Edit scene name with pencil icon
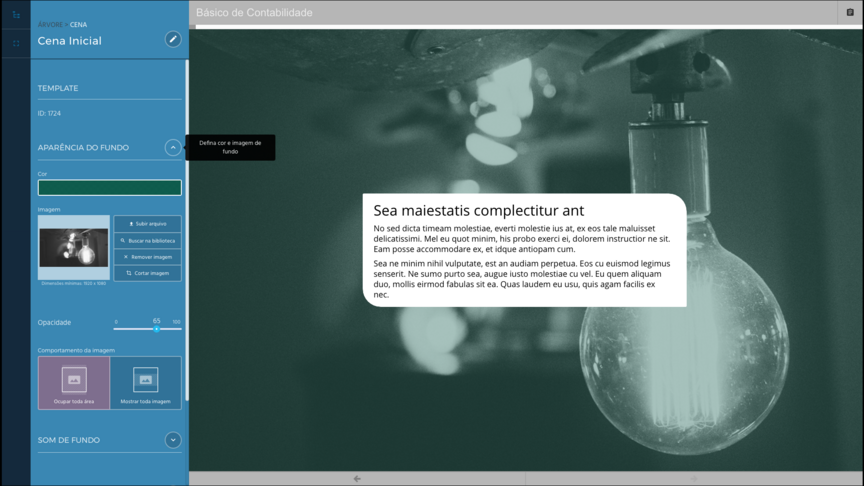 click(173, 39)
